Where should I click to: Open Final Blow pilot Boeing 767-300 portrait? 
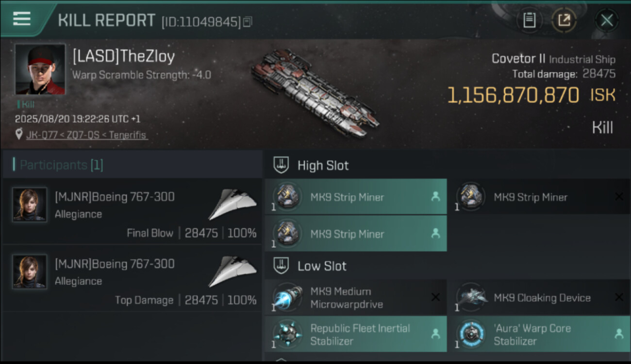coord(30,205)
